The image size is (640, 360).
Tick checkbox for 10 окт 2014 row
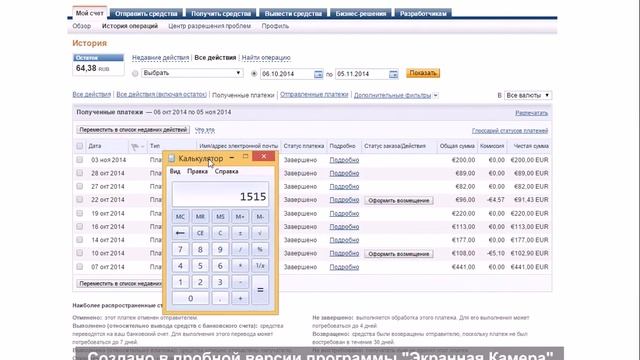tap(80, 253)
